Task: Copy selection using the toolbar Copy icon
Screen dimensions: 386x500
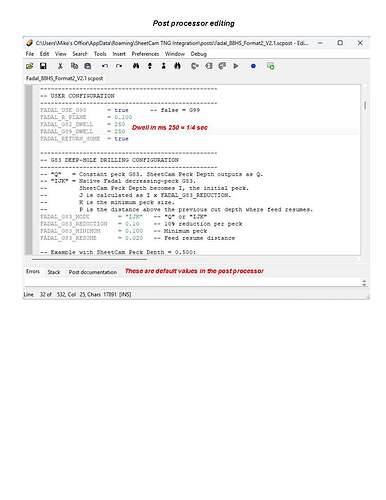Action: [74, 66]
